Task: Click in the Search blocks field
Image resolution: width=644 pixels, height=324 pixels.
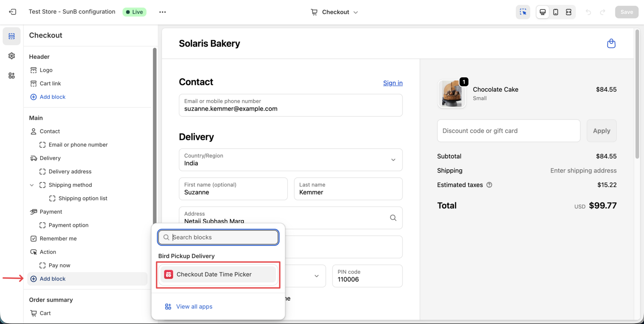Action: [x=218, y=237]
